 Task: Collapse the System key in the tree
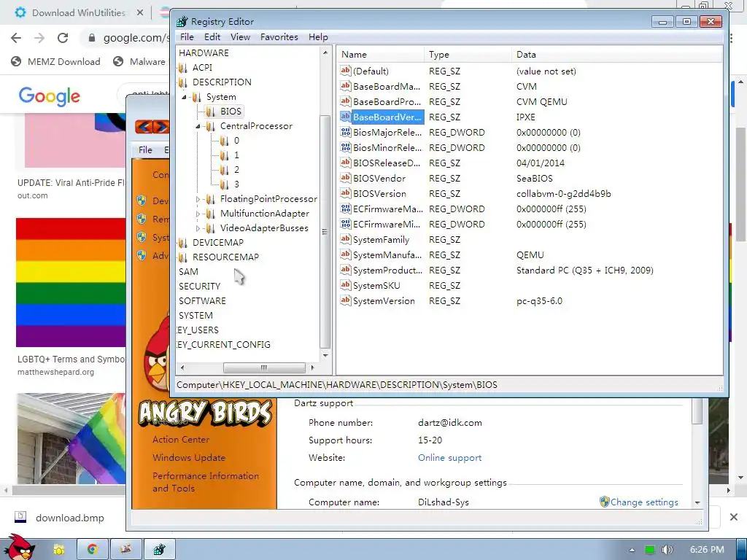[x=185, y=97]
